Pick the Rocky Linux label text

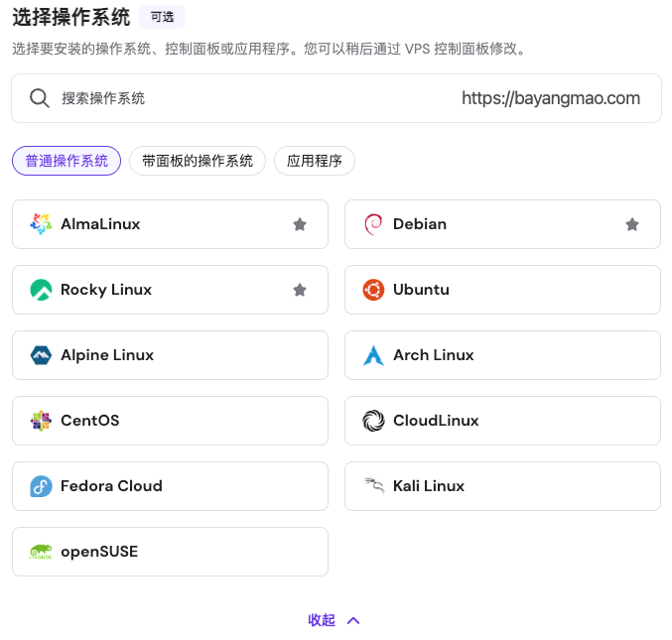[x=106, y=290]
